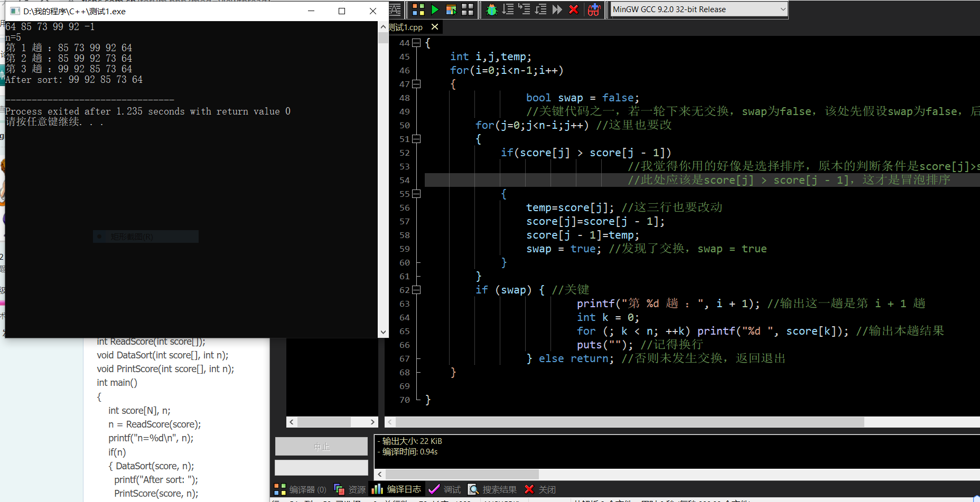The height and width of the screenshot is (502, 980).
Task: Select the 编译日志 bottom tab
Action: tap(396, 489)
